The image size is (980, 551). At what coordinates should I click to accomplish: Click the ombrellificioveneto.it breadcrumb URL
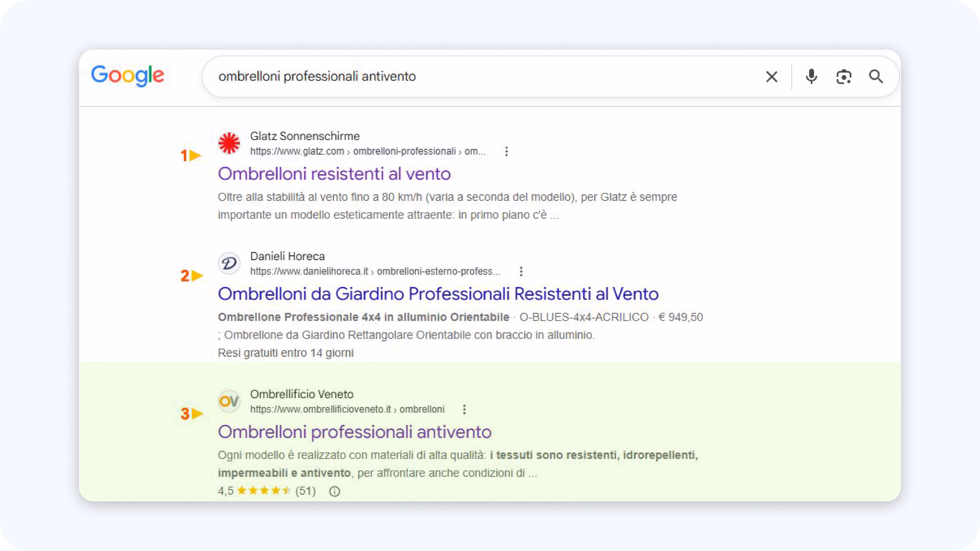point(347,410)
